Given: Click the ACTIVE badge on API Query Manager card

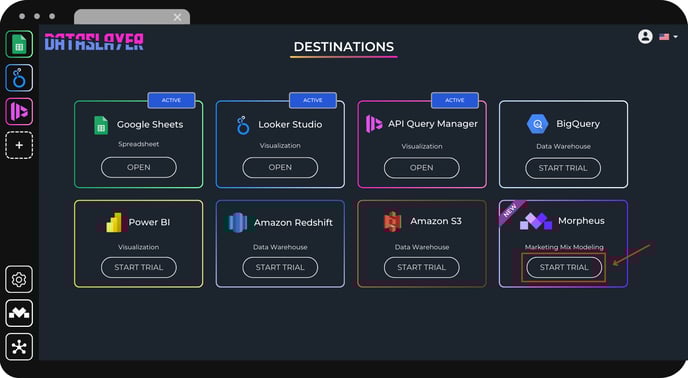Looking at the screenshot, I should pyautogui.click(x=455, y=100).
